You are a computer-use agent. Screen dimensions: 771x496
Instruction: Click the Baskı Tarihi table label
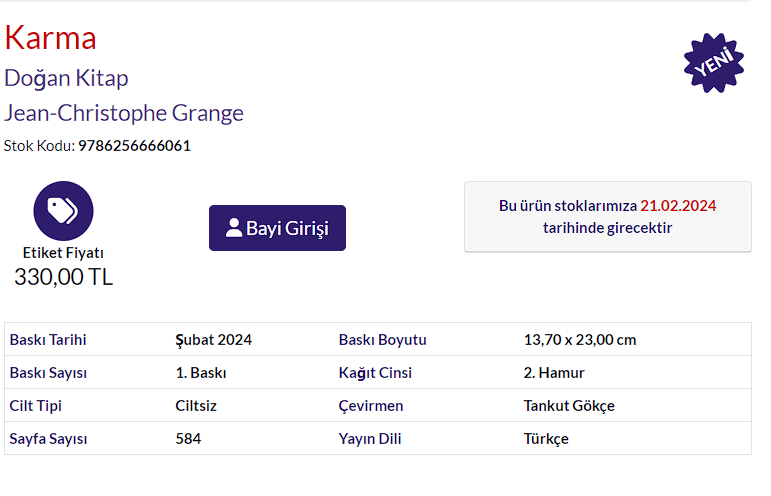48,340
